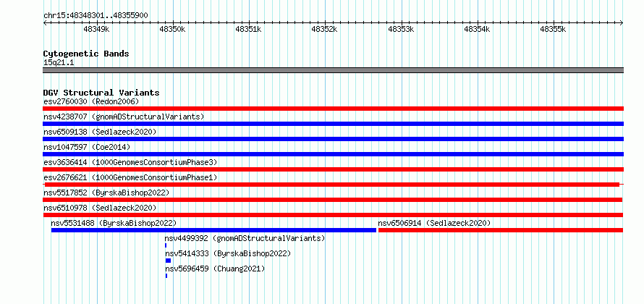Click the 48350k ruler position
Viewport: 644px width, 304px height.
pos(173,29)
